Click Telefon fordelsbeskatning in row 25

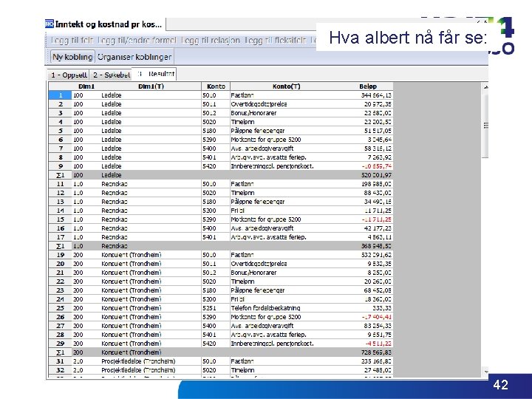click(x=265, y=308)
